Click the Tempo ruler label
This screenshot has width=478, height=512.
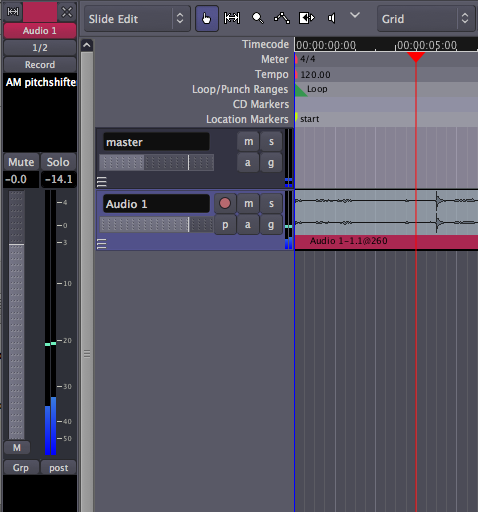[x=272, y=74]
